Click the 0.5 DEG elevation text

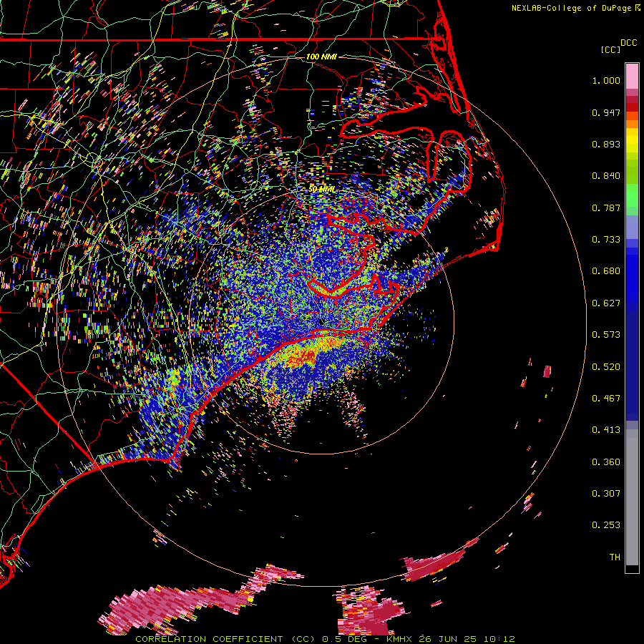click(344, 639)
